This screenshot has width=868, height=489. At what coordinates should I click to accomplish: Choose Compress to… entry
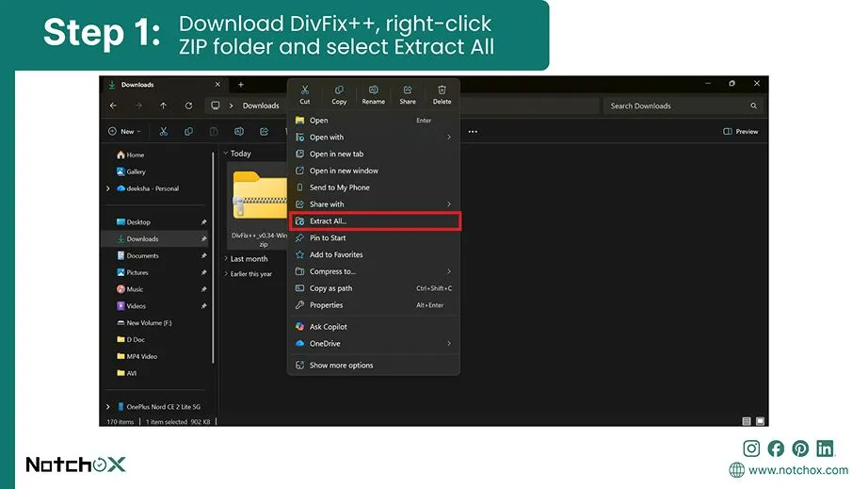[374, 271]
